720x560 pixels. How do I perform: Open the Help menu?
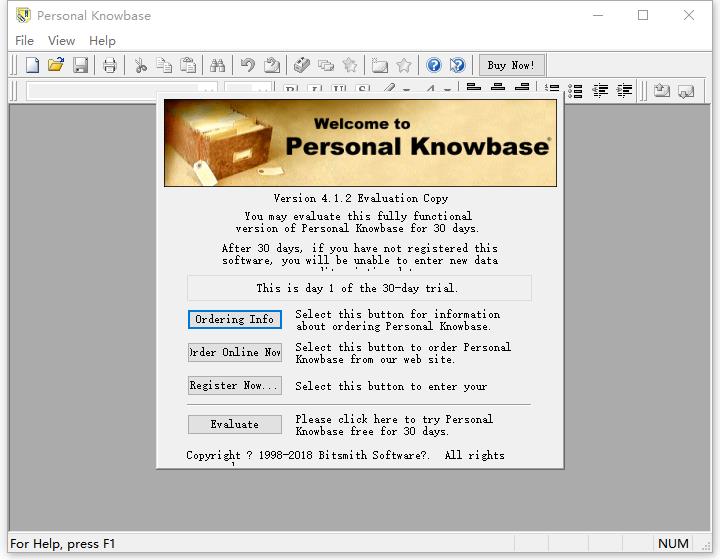tap(102, 40)
